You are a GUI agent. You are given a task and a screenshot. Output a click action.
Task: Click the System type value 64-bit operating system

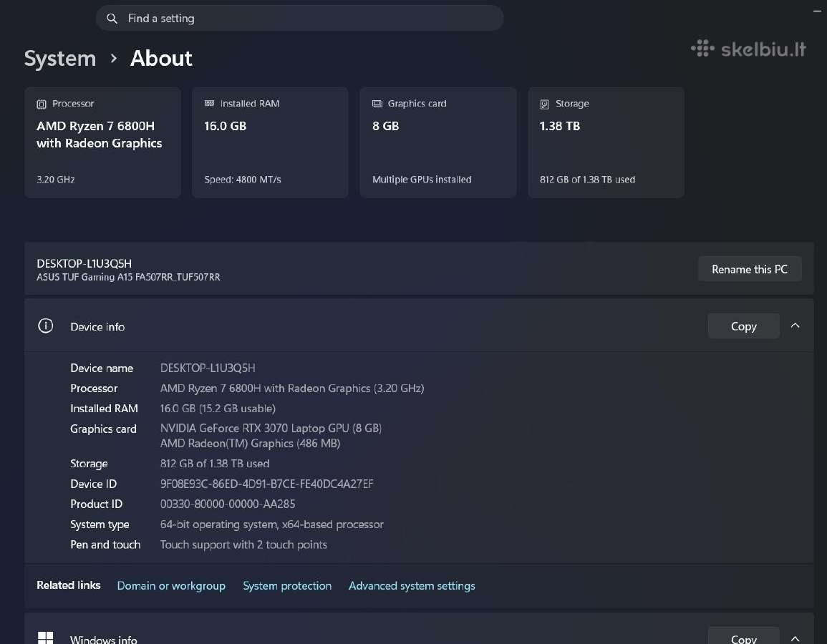271,525
